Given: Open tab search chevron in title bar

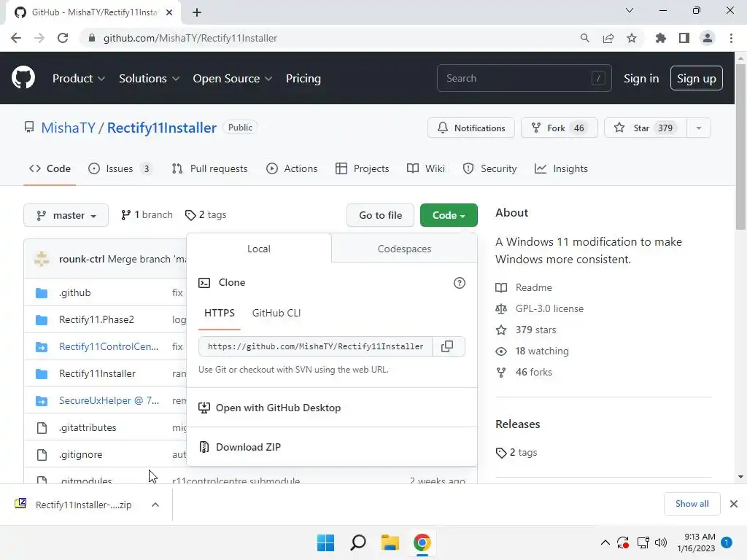Looking at the screenshot, I should tap(630, 10).
